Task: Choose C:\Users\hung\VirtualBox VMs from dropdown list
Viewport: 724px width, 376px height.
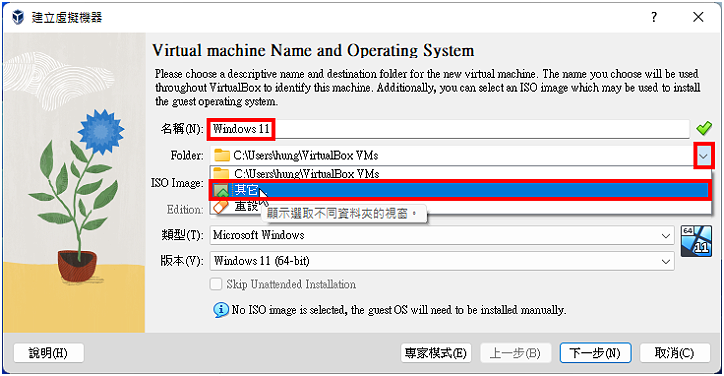Action: [460, 173]
